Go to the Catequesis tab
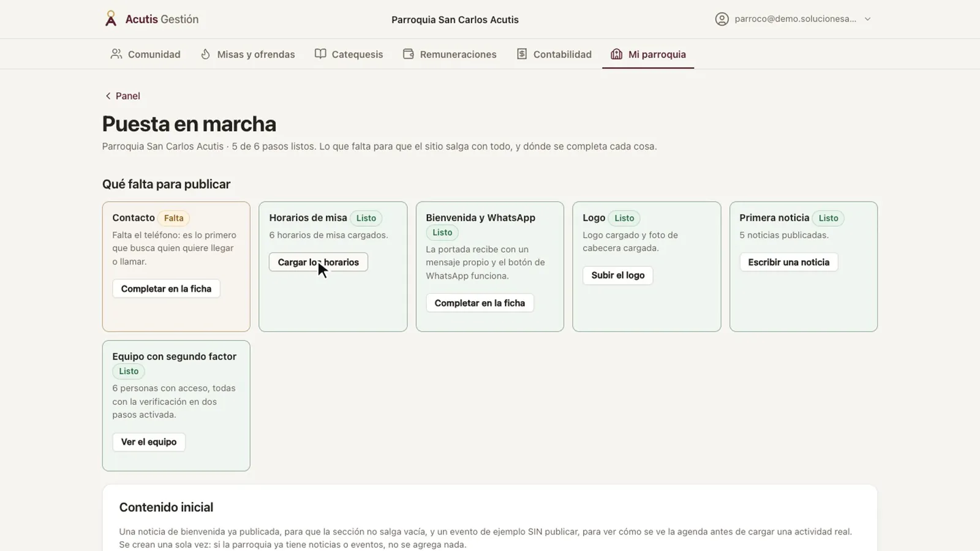Screen dimensions: 980x551 click(x=349, y=54)
